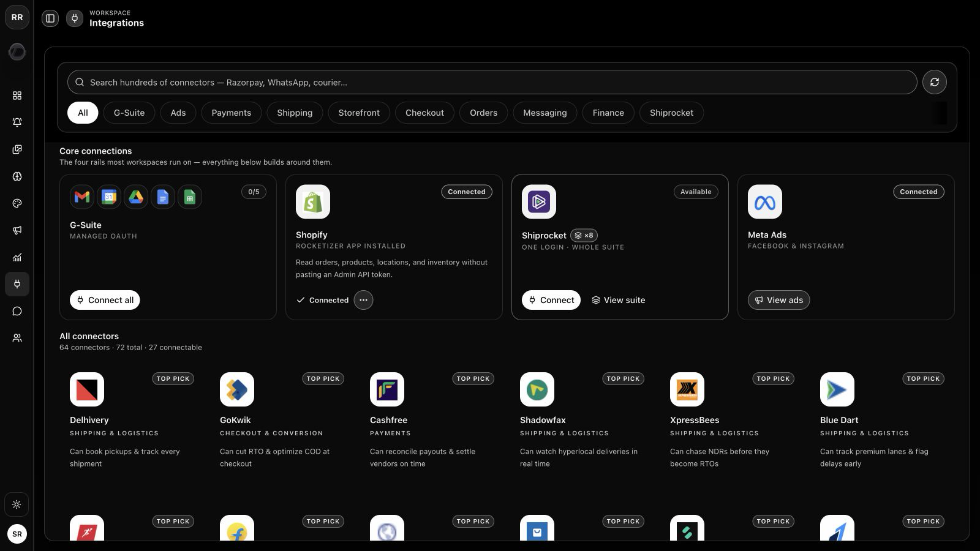Filter connectors by G-Suite
This screenshot has width=980, height=551.
pyautogui.click(x=129, y=113)
